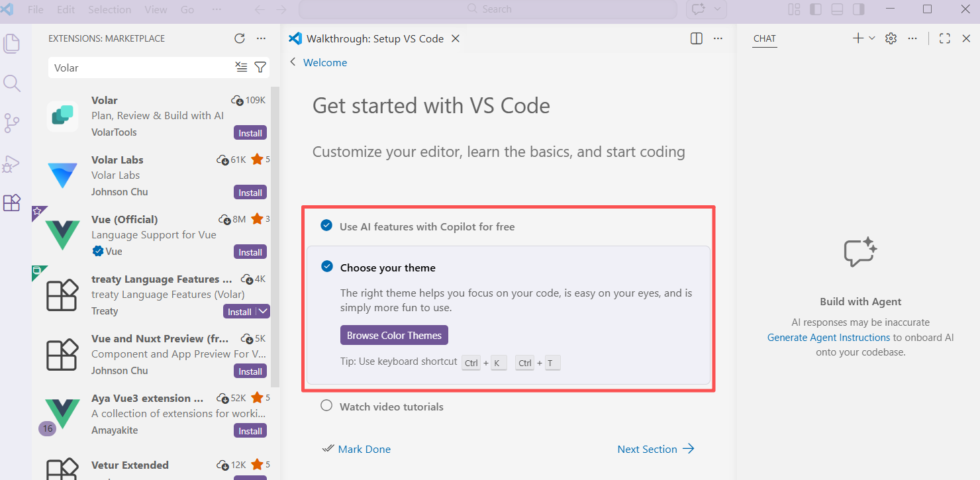
Task: Open the Generate Agent Instructions link
Action: click(x=828, y=337)
